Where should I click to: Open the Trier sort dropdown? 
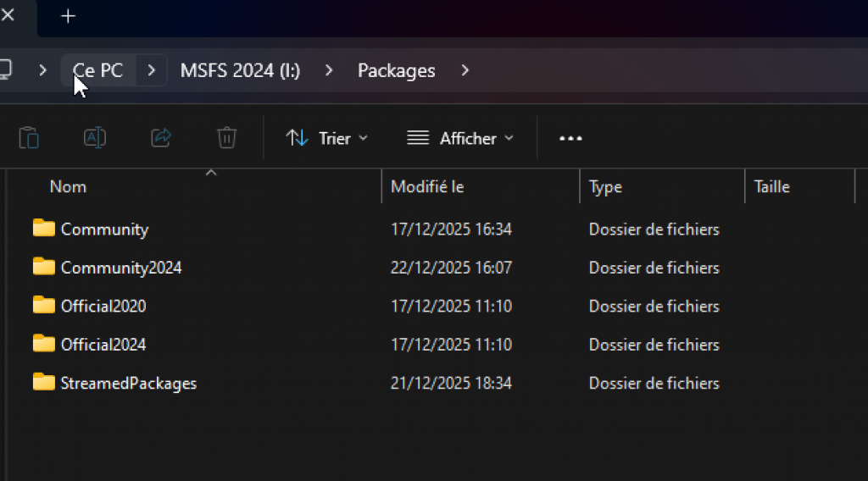pos(327,138)
